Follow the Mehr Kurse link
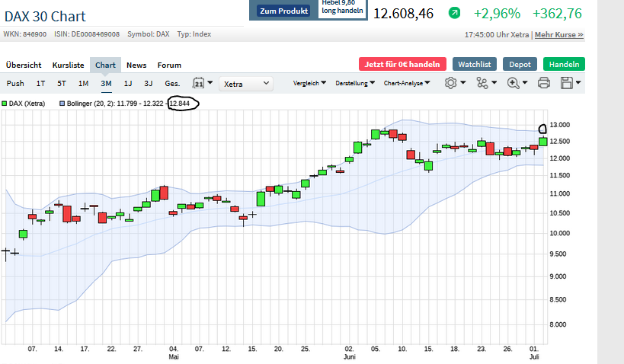The height and width of the screenshot is (364, 624). [558, 34]
